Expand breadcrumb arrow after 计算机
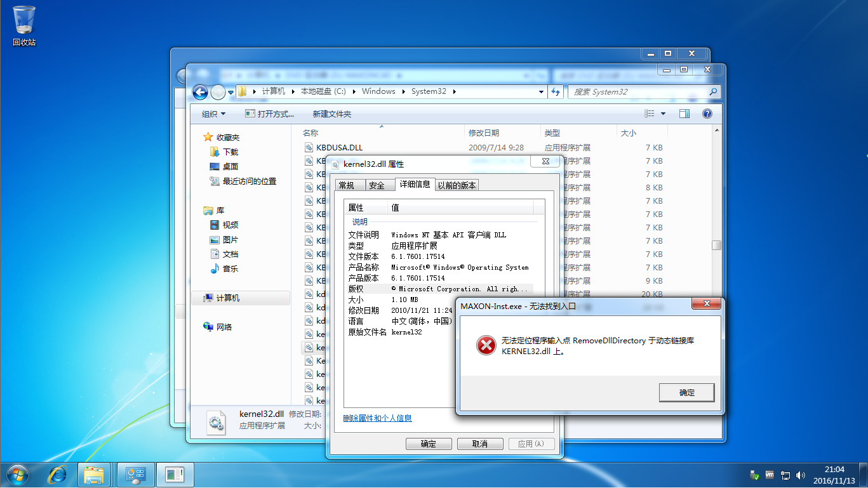The image size is (868, 488). (x=294, y=91)
